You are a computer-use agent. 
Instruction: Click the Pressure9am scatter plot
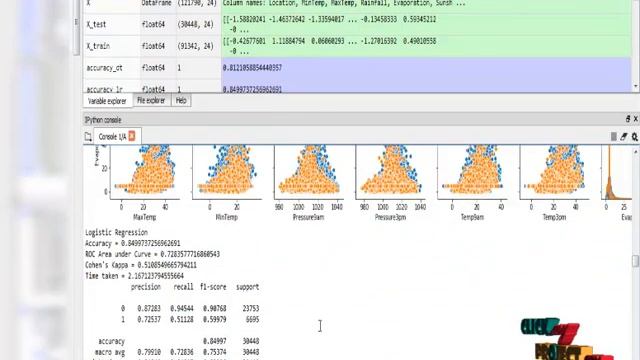(x=309, y=172)
